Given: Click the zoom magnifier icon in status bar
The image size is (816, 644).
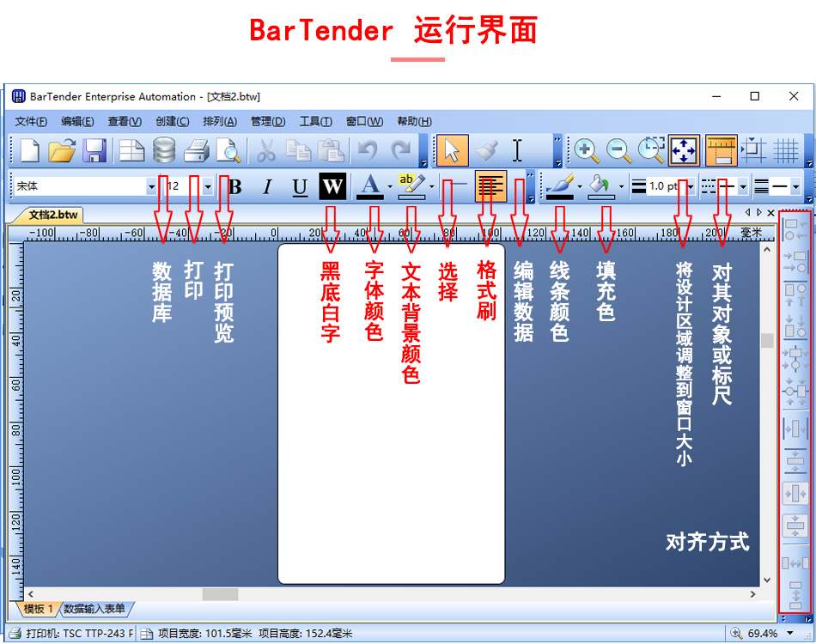Looking at the screenshot, I should [x=736, y=633].
